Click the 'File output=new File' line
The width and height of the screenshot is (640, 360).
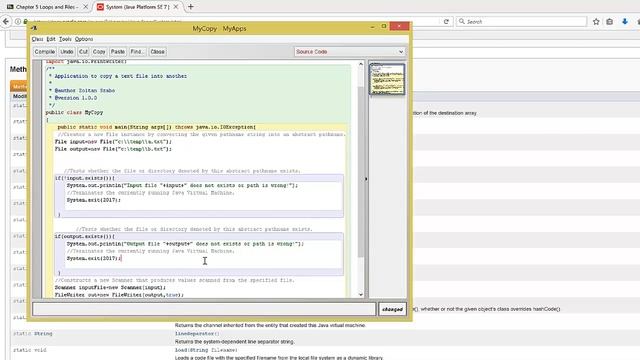[113, 149]
